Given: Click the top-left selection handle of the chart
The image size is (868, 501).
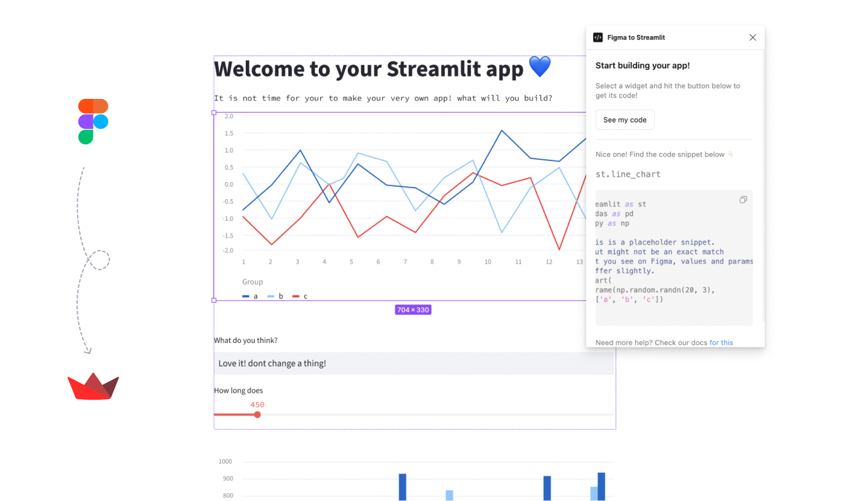Looking at the screenshot, I should pos(214,113).
